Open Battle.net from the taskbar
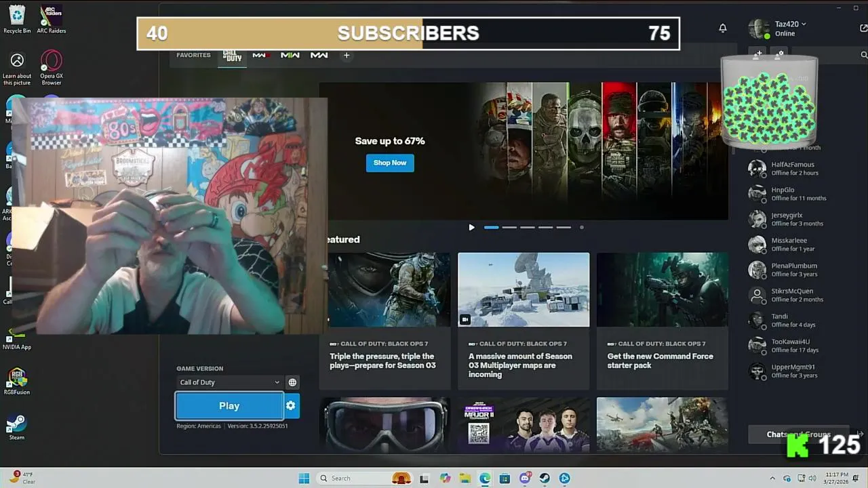Image resolution: width=868 pixels, height=488 pixels. point(564,478)
